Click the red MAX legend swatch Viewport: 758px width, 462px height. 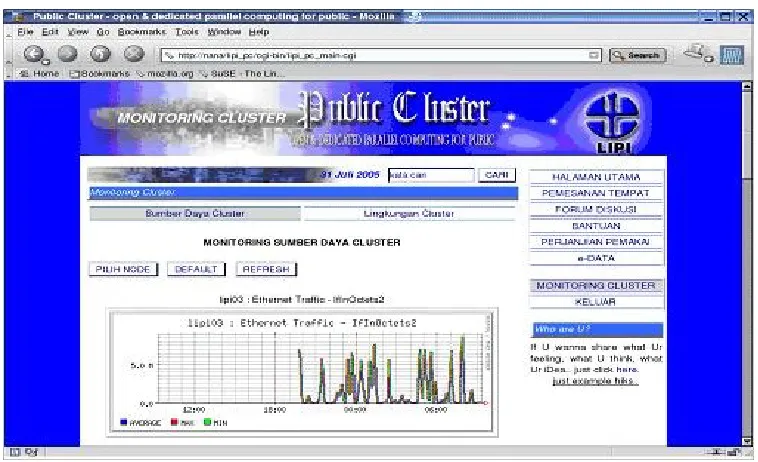click(x=174, y=422)
